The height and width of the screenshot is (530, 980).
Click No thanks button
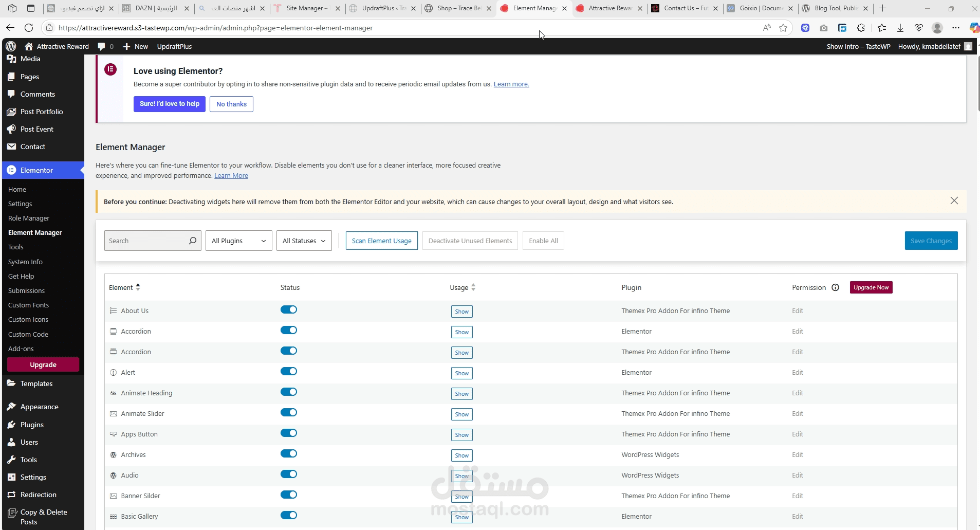pyautogui.click(x=231, y=104)
